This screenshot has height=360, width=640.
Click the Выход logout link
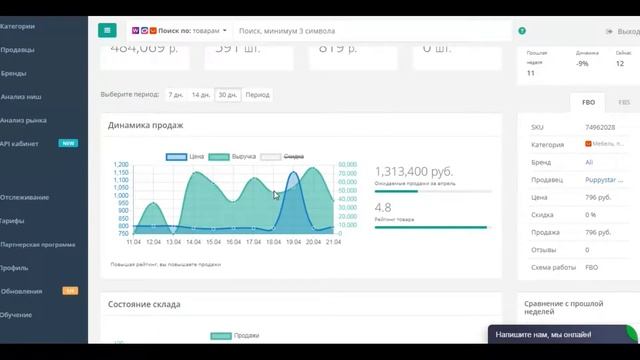tap(629, 31)
